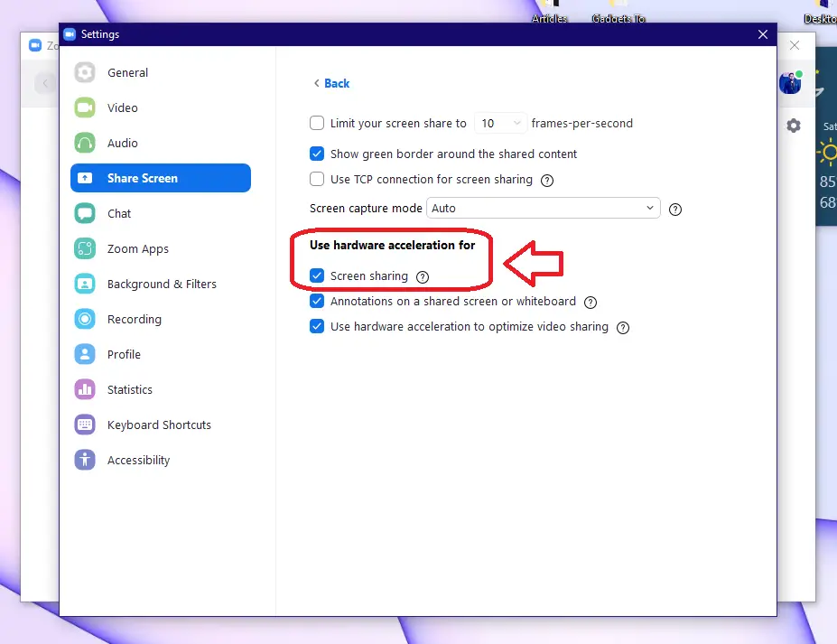Go to Profile settings
This screenshot has width=837, height=644.
[x=160, y=355]
